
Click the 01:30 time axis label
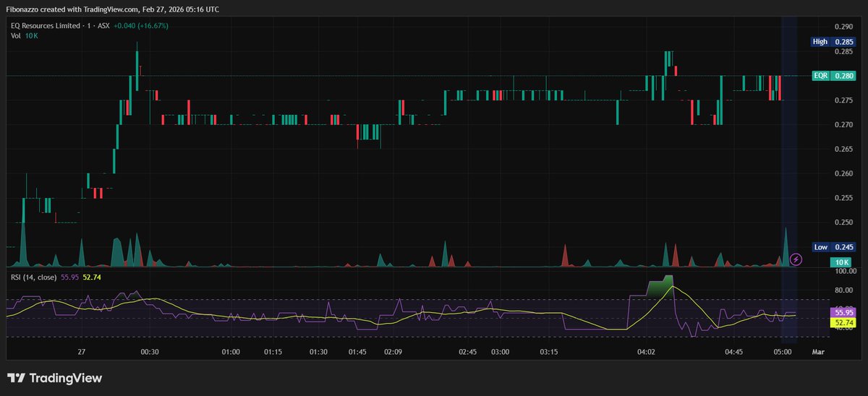click(x=318, y=352)
